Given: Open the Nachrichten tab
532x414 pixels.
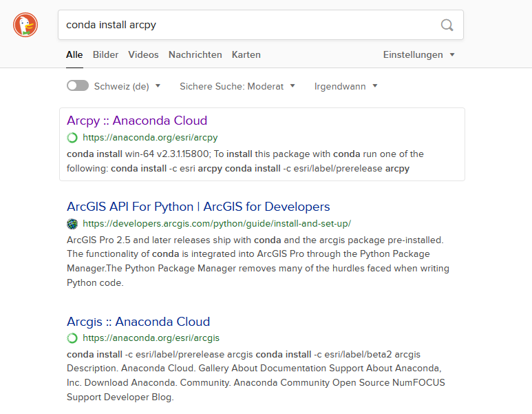Looking at the screenshot, I should [195, 54].
